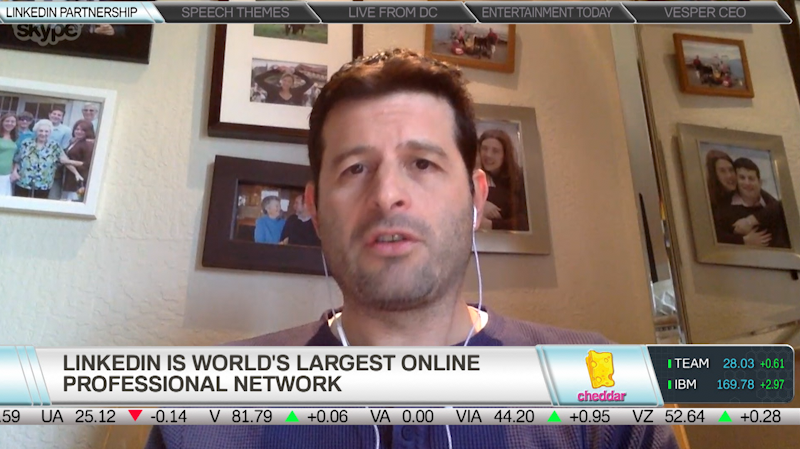Click the headline LINKEDIN IS WORLD'S LARGEST ONLINE
The width and height of the screenshot is (800, 449).
tap(271, 363)
